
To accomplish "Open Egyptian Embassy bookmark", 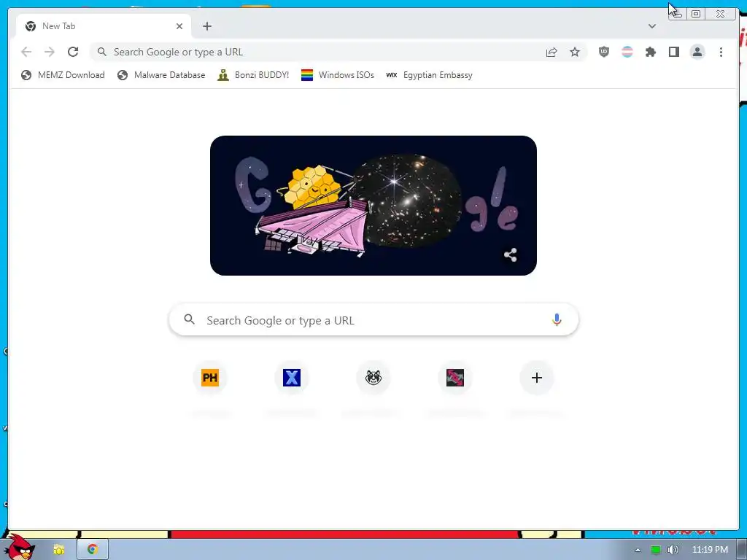I will [429, 75].
